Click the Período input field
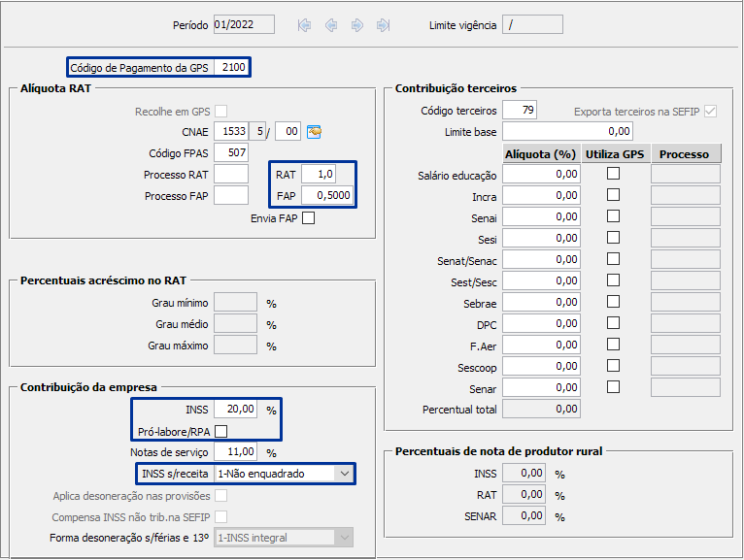Image resolution: width=744 pixels, height=560 pixels. (243, 25)
